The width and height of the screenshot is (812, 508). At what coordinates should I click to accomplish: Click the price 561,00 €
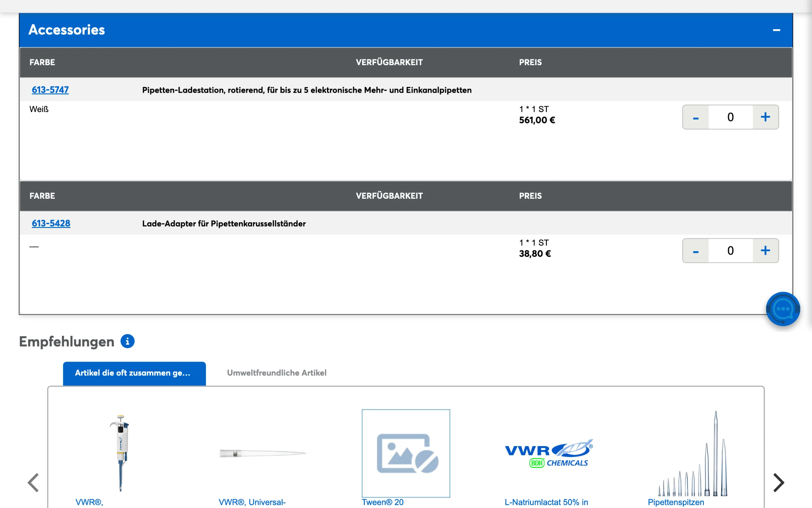[x=537, y=120]
